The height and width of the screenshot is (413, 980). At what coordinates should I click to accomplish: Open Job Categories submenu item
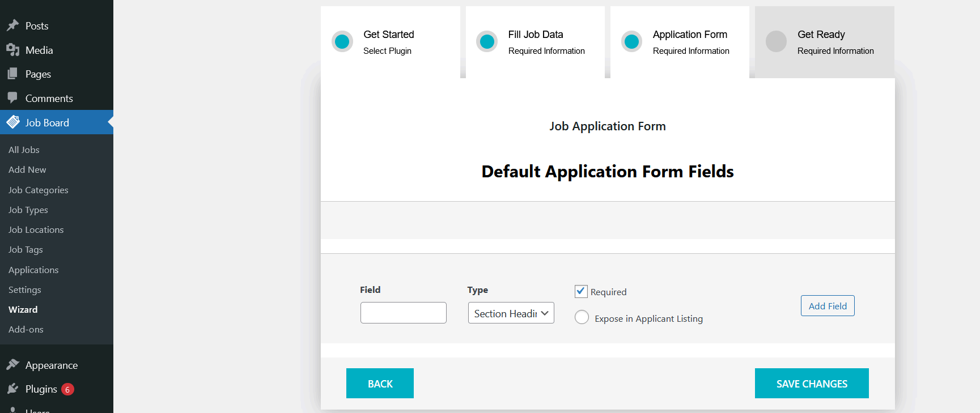(x=38, y=190)
